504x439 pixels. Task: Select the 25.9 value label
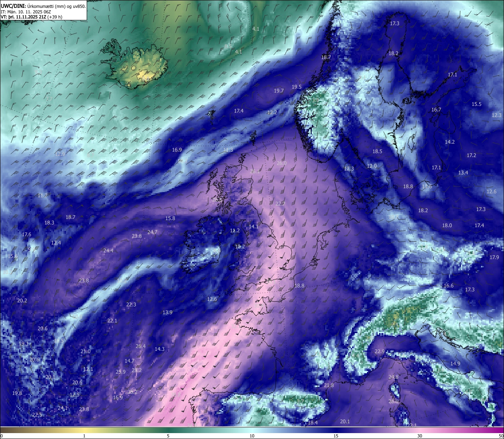120,372
